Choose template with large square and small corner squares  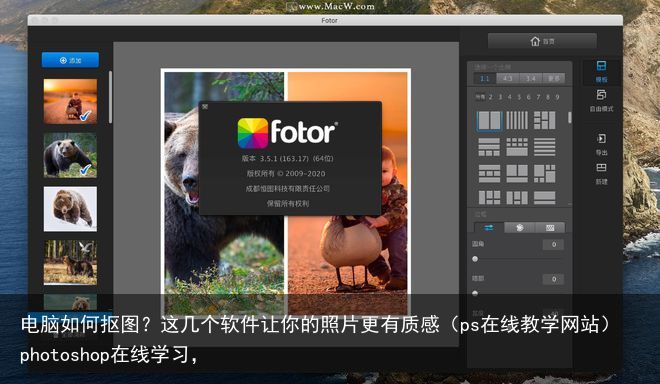[545, 173]
